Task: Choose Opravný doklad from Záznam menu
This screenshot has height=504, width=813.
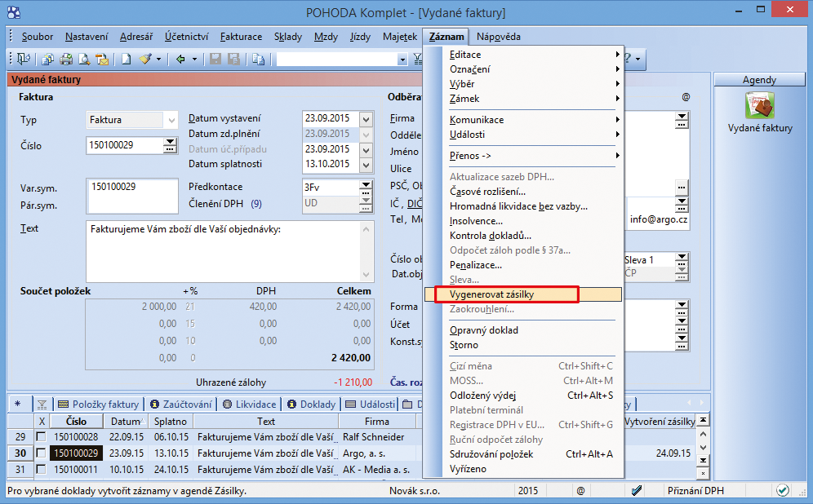Action: [532, 330]
